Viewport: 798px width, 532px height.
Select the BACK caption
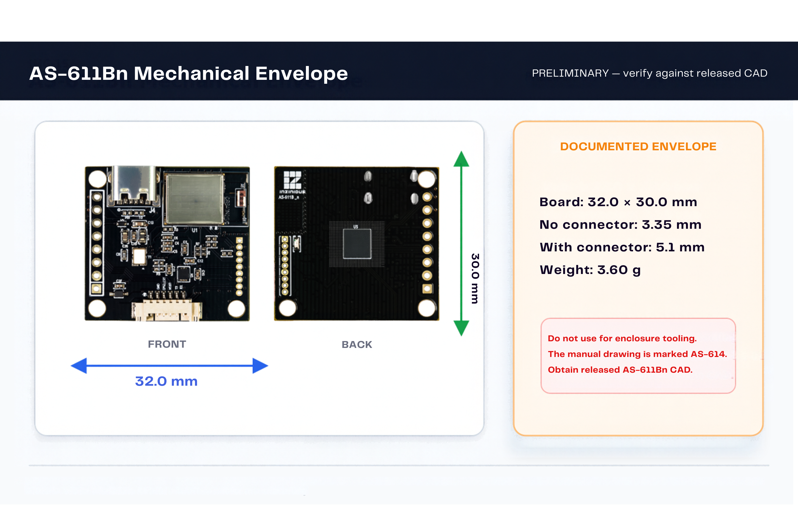coord(357,344)
